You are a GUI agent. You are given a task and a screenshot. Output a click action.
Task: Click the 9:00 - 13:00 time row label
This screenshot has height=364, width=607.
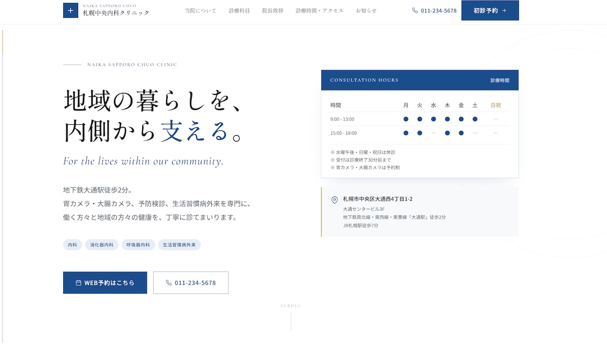point(342,119)
